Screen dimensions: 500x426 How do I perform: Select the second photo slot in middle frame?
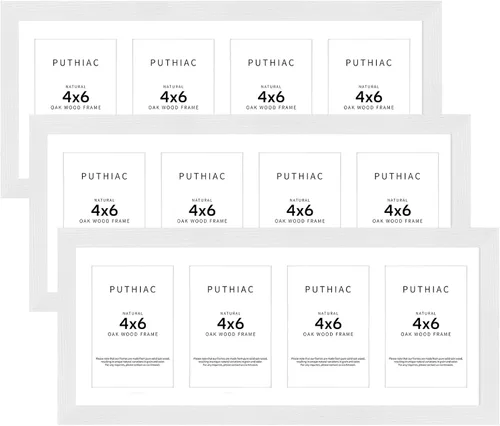202,190
